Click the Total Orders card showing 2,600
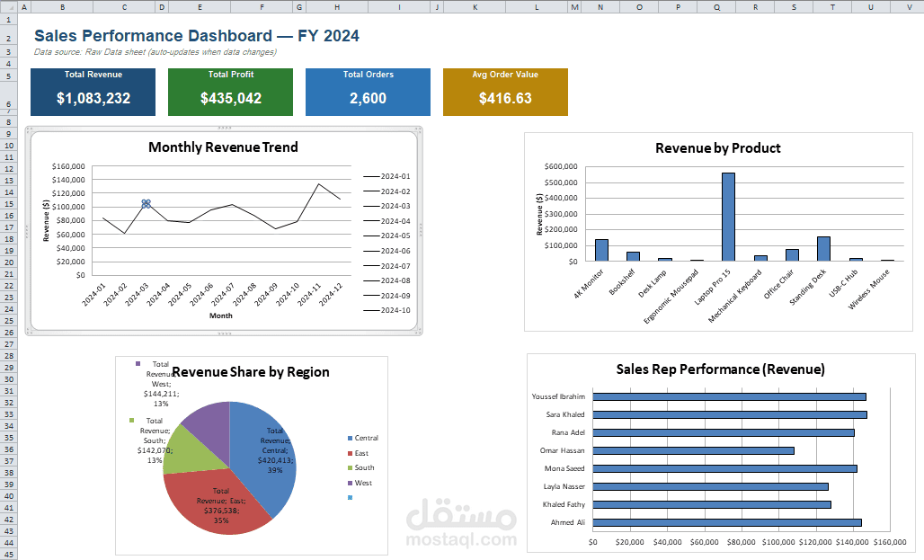924x560 pixels. pyautogui.click(x=368, y=92)
